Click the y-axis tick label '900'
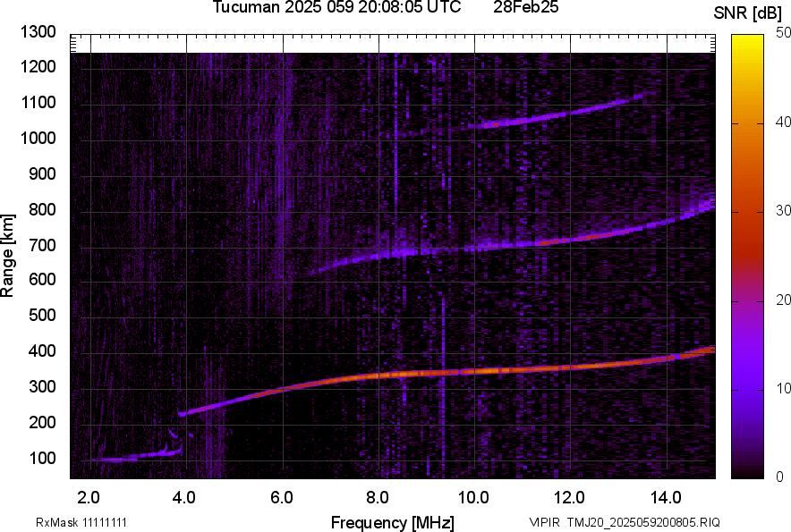The width and height of the screenshot is (791, 532). pyautogui.click(x=42, y=174)
